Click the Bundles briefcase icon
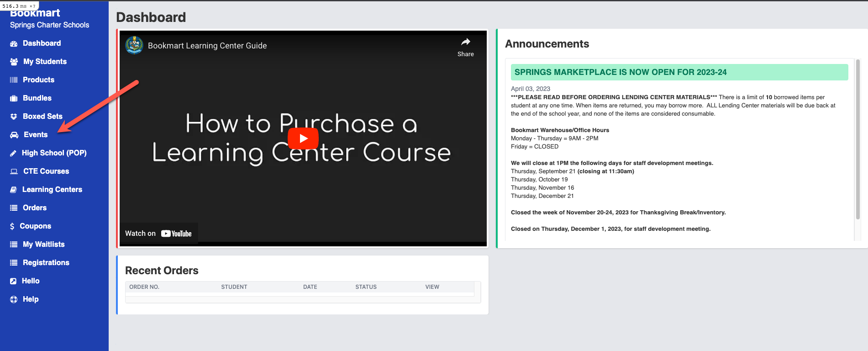The image size is (868, 351). coord(14,98)
